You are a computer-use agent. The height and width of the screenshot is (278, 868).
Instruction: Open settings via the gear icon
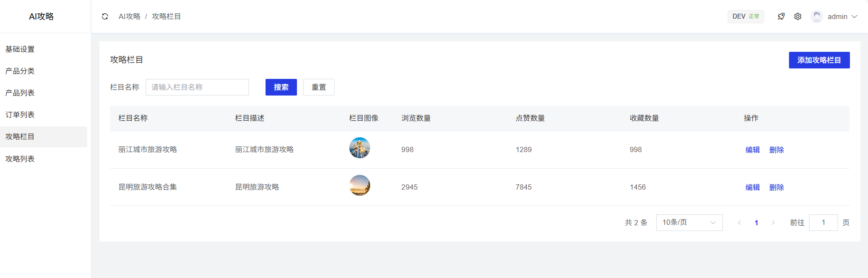pos(798,17)
